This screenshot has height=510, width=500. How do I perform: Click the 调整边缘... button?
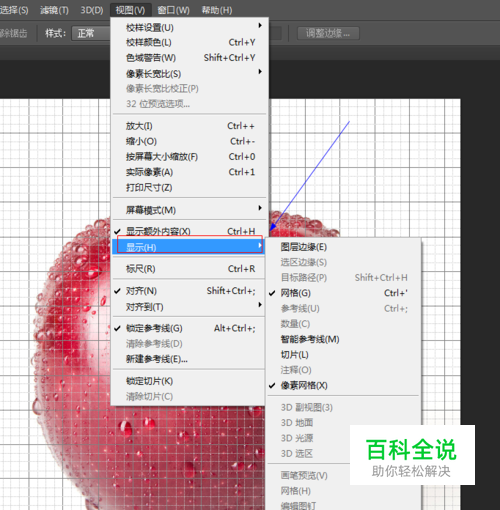(x=328, y=33)
